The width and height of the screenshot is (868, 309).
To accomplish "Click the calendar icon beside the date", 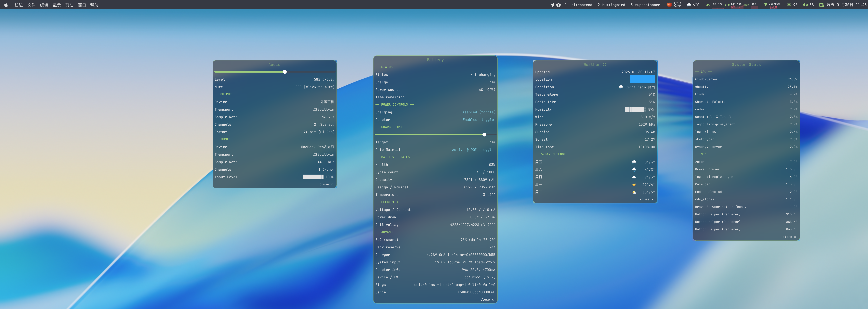I will (821, 5).
